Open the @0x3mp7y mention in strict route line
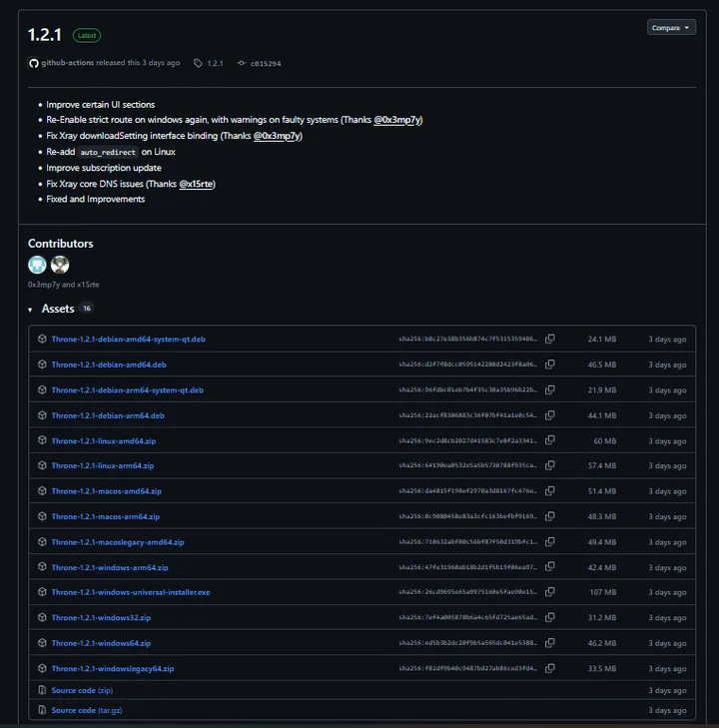 (x=397, y=120)
